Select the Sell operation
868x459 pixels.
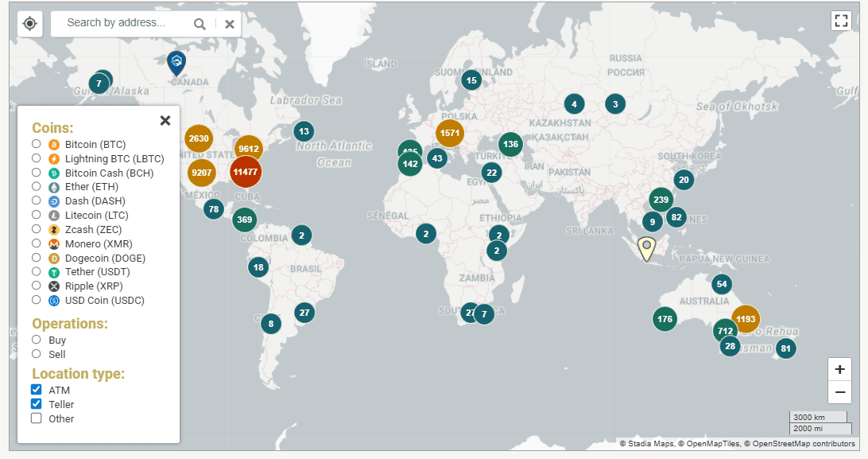pyautogui.click(x=36, y=354)
